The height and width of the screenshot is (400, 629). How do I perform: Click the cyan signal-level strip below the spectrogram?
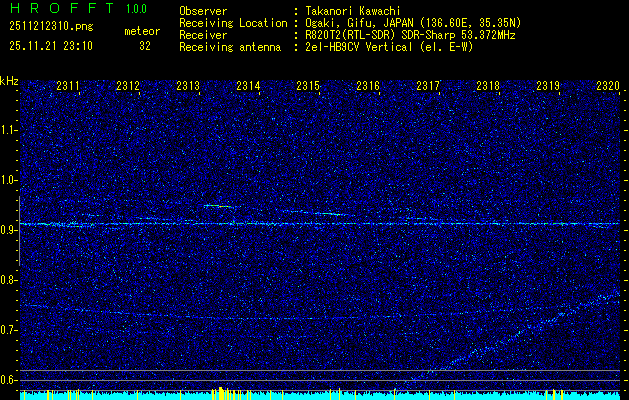320,395
